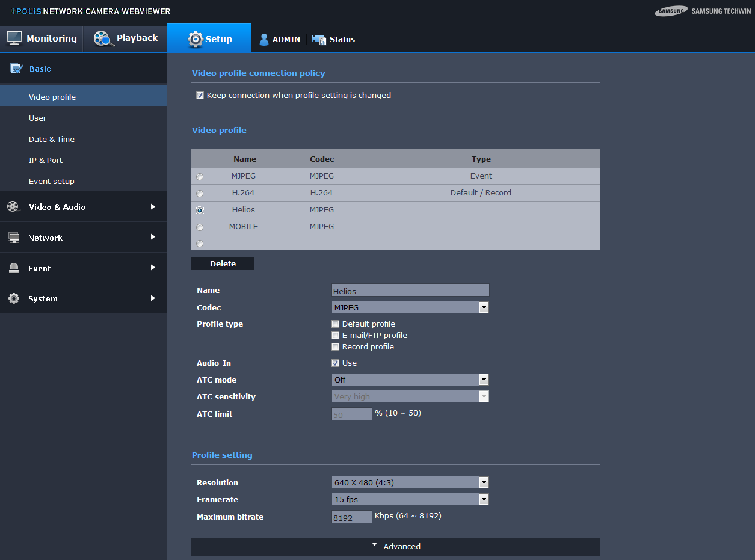Enable the Record profile checkbox

[x=336, y=347]
